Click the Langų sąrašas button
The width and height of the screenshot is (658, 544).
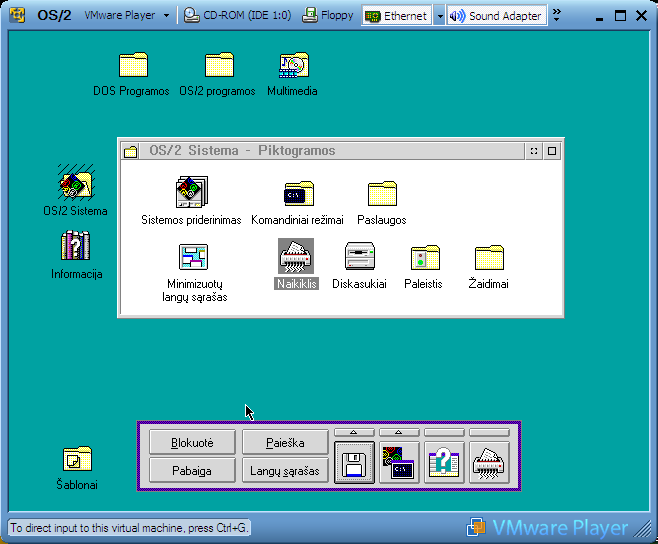tap(285, 470)
